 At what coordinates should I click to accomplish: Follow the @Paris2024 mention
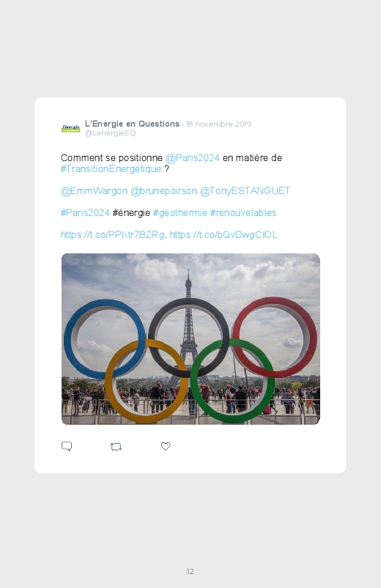click(192, 158)
